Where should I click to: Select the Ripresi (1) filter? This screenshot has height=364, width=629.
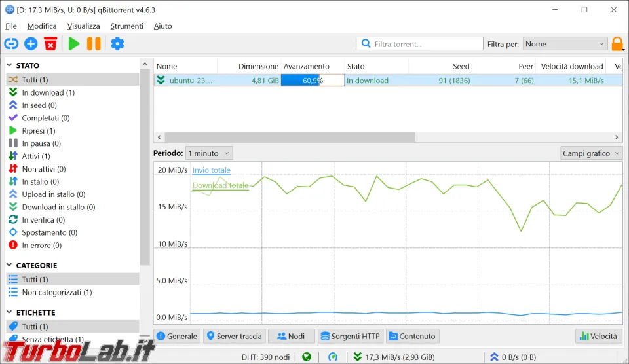click(x=73, y=131)
